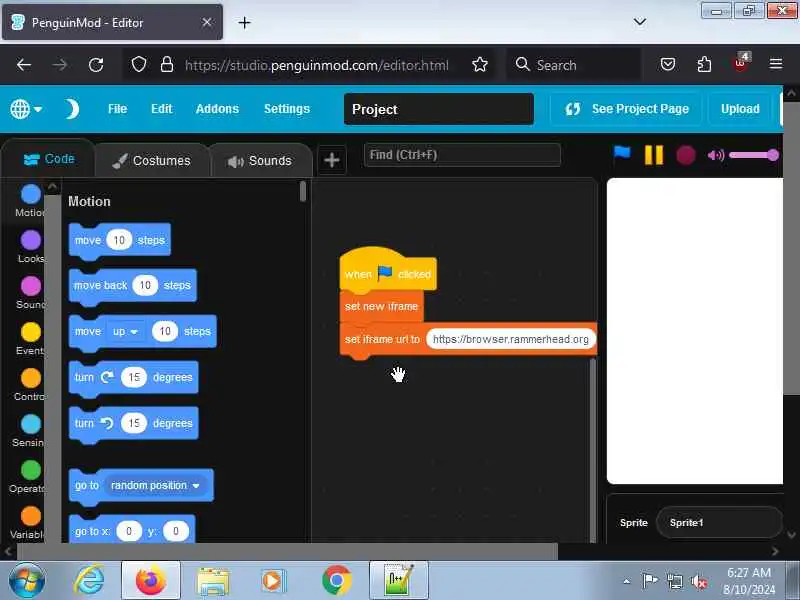Select the Sound category circle
Image resolution: width=800 pixels, height=600 pixels.
click(x=31, y=286)
